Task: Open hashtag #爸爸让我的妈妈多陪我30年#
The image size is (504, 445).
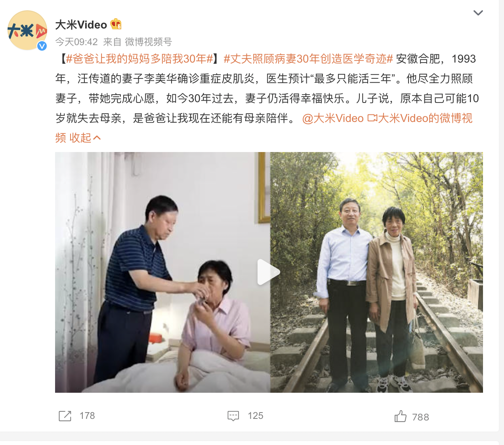Action: coord(140,59)
